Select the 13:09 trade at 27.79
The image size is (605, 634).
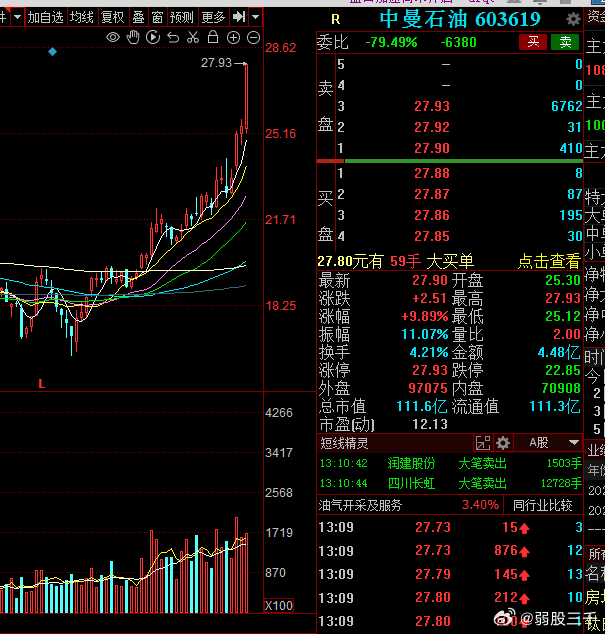[x=450, y=574]
